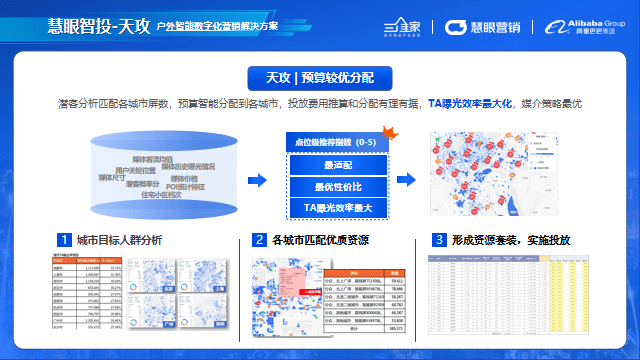640x360 pixels.
Task: Click the 潜客分析匹配各城市屏数 description text
Action: coord(113,104)
